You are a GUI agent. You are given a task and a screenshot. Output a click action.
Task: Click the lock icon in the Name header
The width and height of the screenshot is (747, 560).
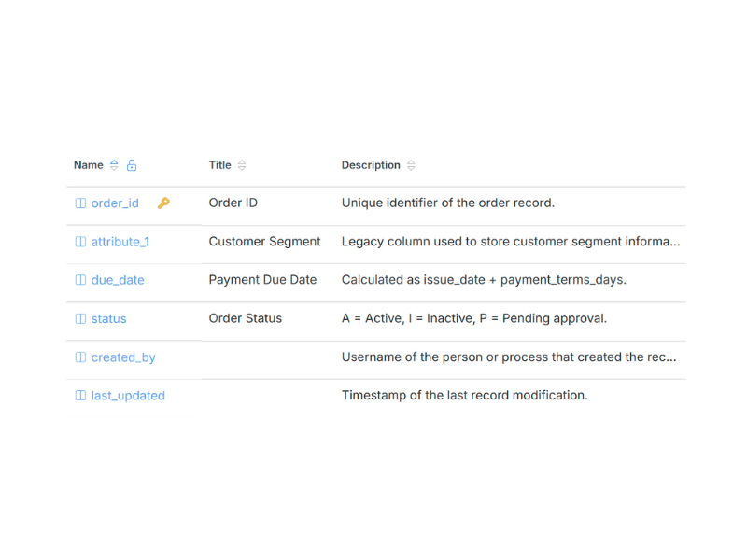132,165
